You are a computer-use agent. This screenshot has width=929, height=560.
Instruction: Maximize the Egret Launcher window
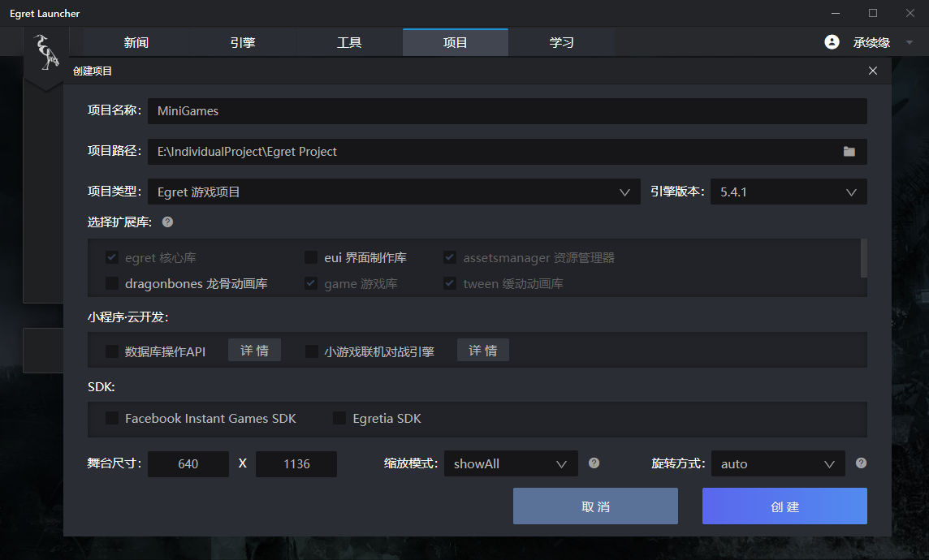click(x=873, y=13)
